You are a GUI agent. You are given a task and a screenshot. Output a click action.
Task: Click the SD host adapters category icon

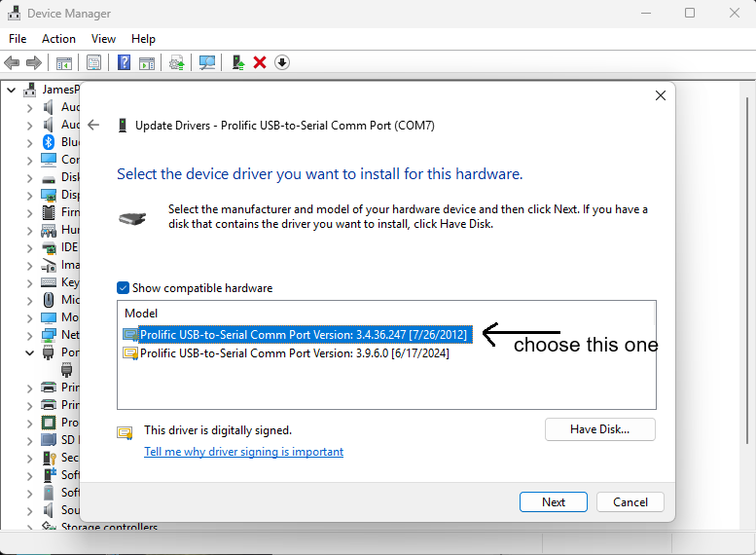pos(49,440)
